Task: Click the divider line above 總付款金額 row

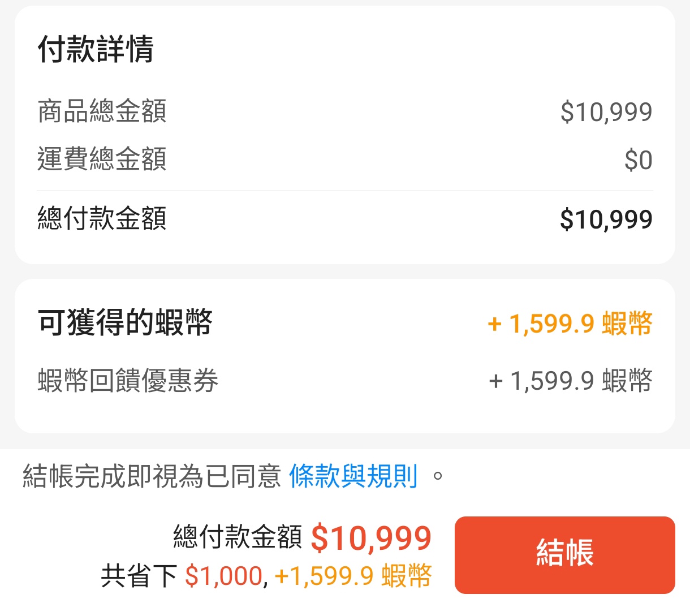Action: coord(345,191)
